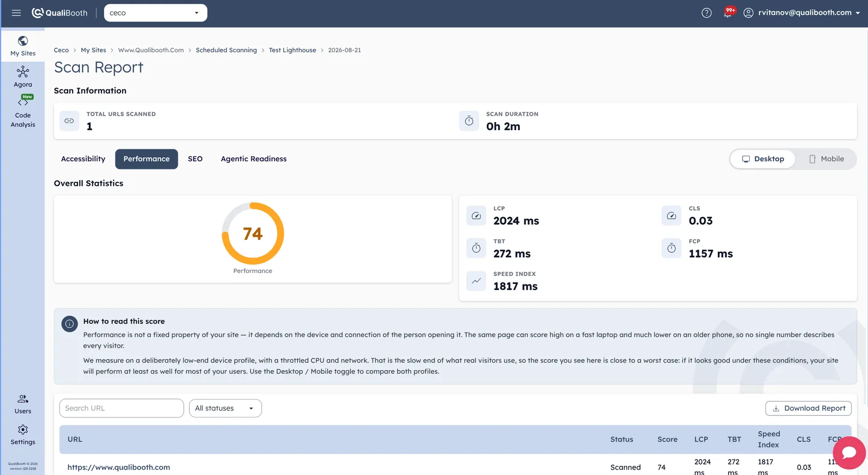Viewport: 868px width, 475px height.
Task: Sort by the CLS column header
Action: point(803,439)
